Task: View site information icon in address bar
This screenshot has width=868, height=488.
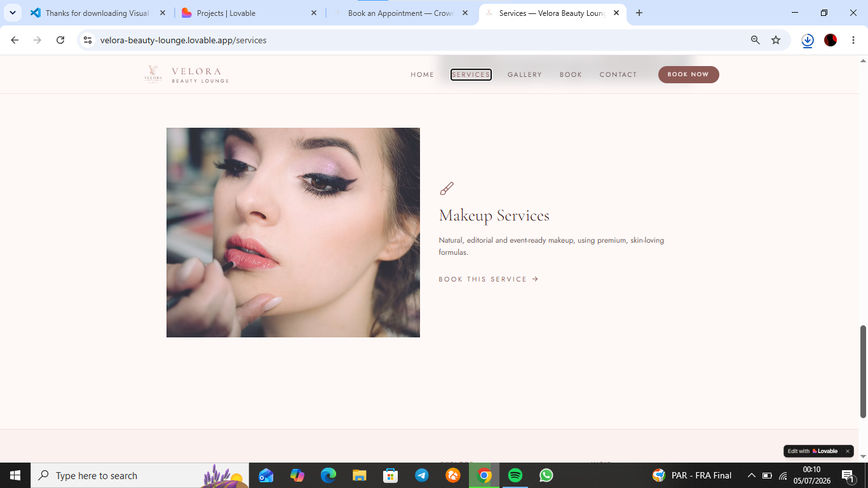Action: pos(88,40)
